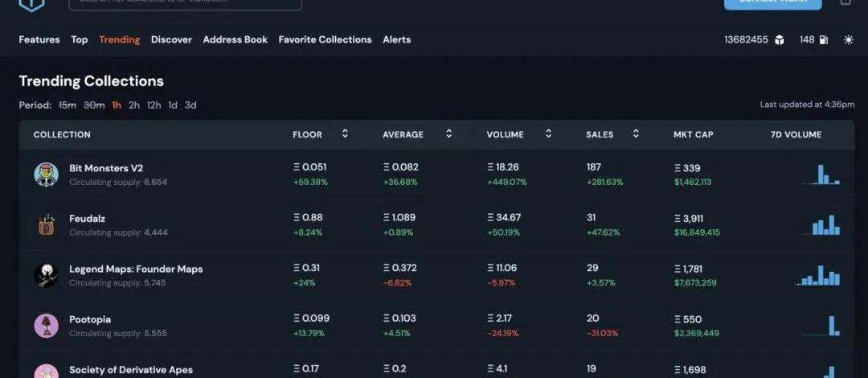868x378 pixels.
Task: Click the collections search field
Action: pyautogui.click(x=185, y=3)
